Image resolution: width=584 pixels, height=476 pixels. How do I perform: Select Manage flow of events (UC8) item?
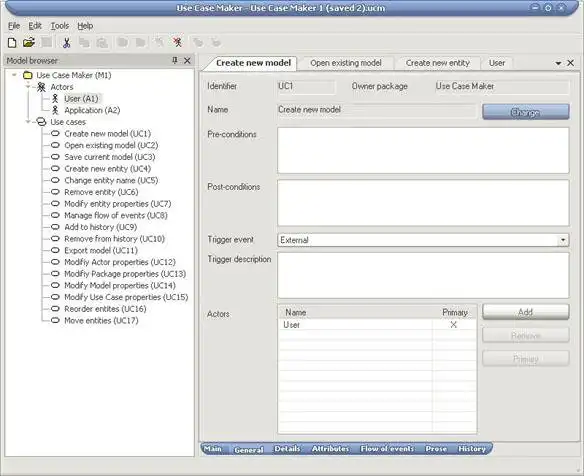[116, 215]
